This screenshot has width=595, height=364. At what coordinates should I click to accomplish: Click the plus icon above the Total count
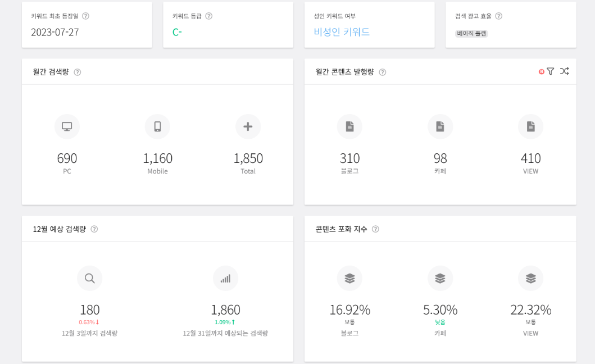pos(248,126)
